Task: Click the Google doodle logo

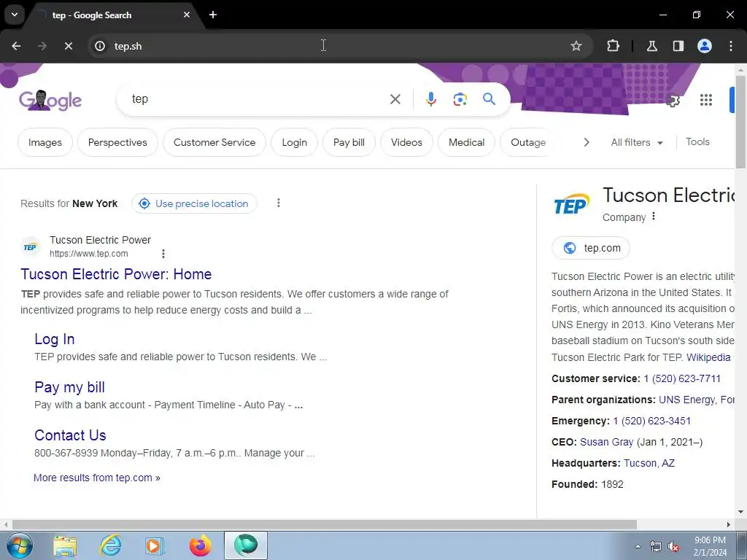Action: [50, 100]
